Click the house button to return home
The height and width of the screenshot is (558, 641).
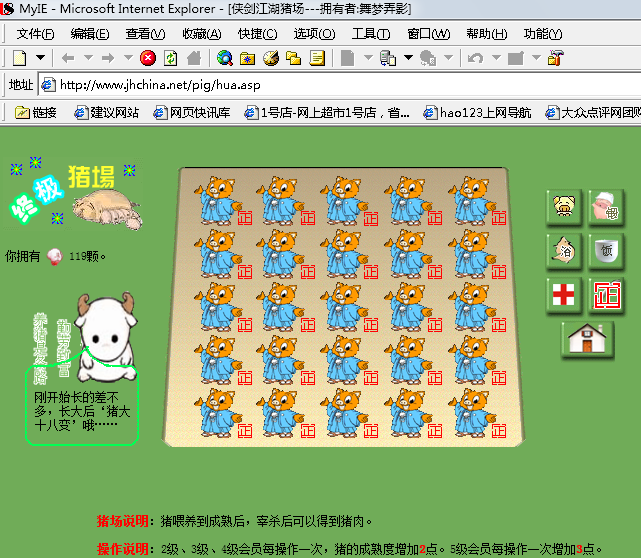click(587, 339)
